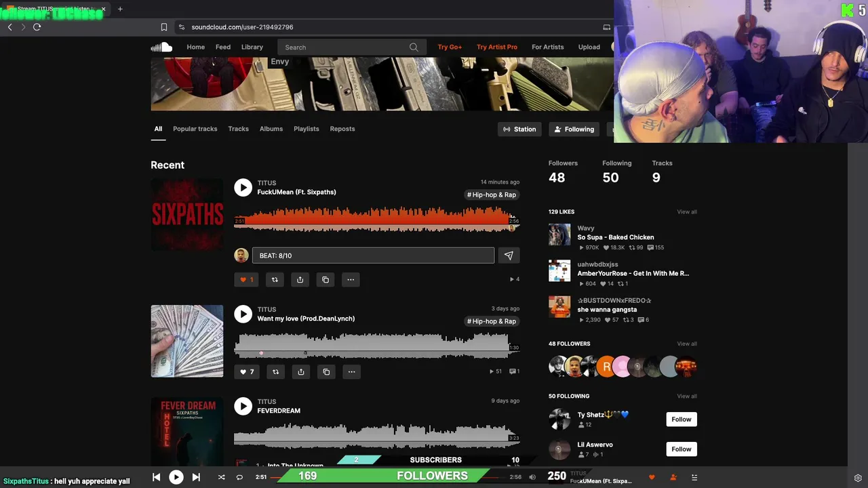The image size is (868, 488).
Task: Open more options for FuckUMean track
Action: coord(351,279)
